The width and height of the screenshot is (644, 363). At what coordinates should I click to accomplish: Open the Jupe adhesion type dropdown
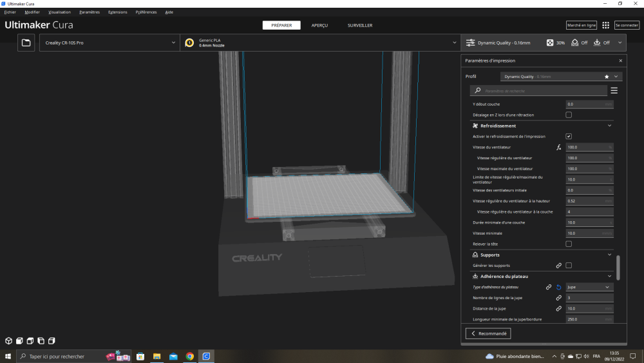[x=589, y=288]
